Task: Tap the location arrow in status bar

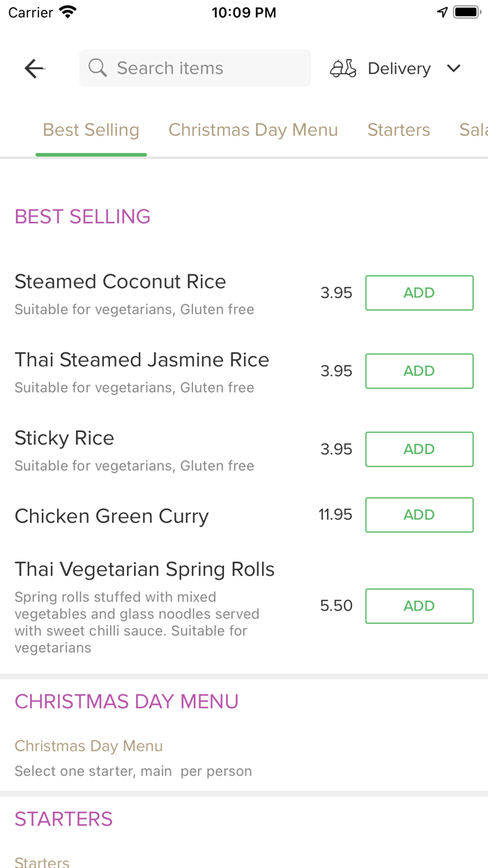Action: (442, 11)
